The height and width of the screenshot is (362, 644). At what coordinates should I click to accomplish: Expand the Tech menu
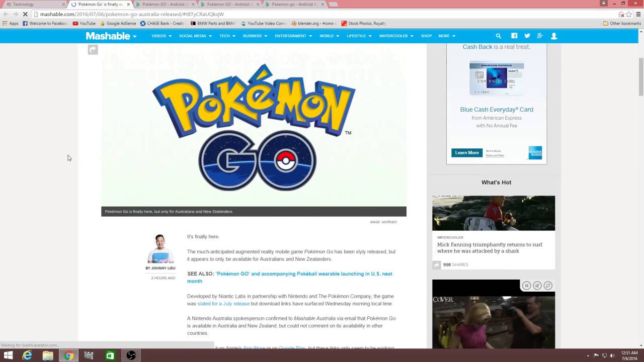tap(227, 36)
